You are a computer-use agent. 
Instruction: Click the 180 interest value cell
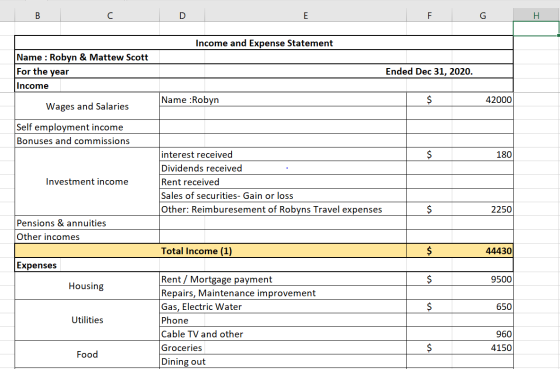tap(482, 154)
